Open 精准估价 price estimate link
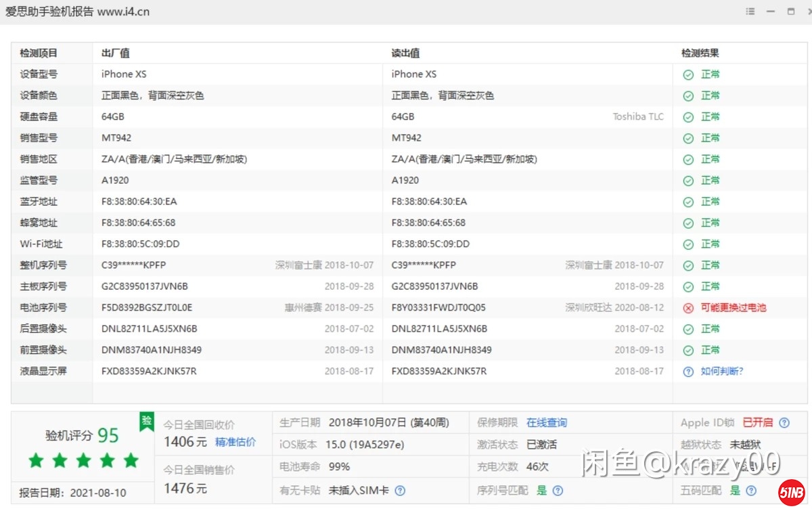Viewport: 812px width, 513px height. [235, 442]
